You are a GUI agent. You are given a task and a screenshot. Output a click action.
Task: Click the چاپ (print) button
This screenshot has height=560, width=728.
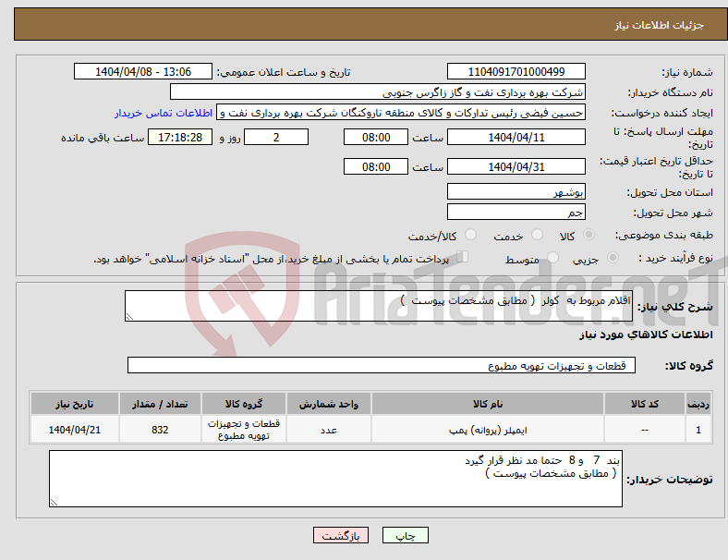(405, 535)
